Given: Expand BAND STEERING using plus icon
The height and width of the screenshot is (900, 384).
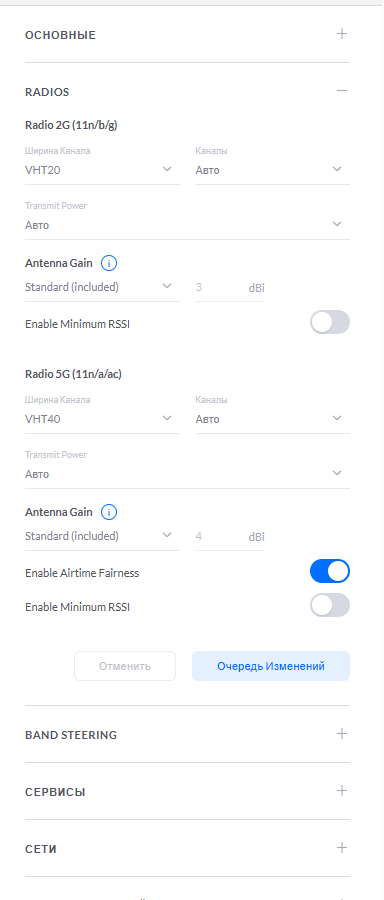Looking at the screenshot, I should 342,734.
